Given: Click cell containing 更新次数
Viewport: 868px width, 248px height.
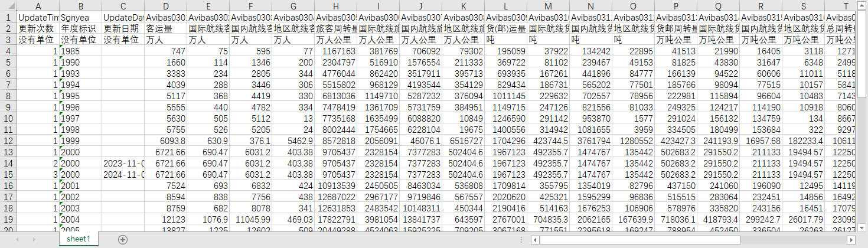Looking at the screenshot, I should (38, 28).
